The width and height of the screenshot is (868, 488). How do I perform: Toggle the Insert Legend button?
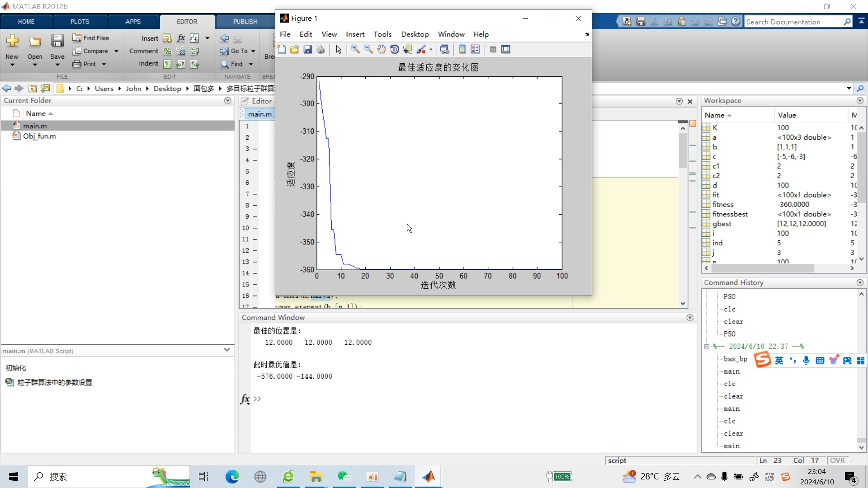(475, 50)
